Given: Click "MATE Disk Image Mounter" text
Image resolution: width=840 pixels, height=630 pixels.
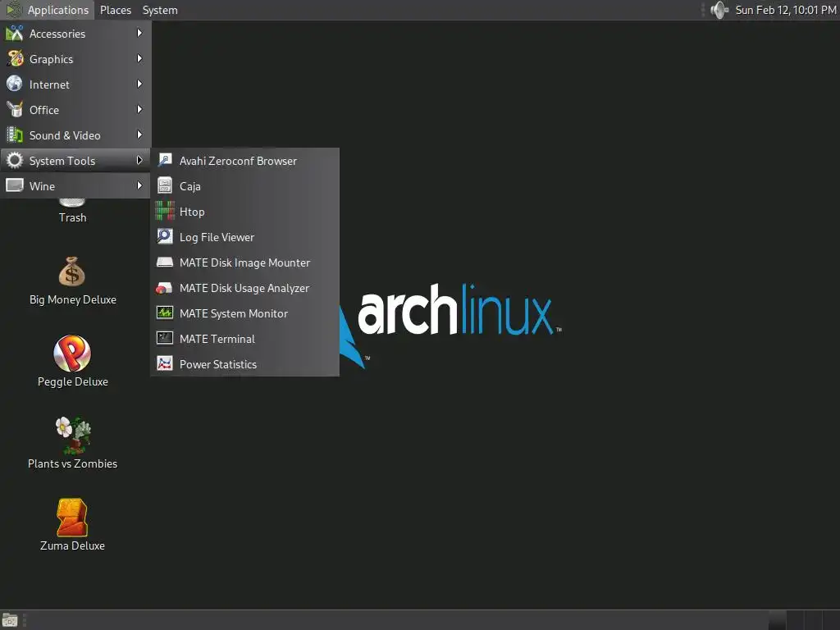Looking at the screenshot, I should [244, 262].
